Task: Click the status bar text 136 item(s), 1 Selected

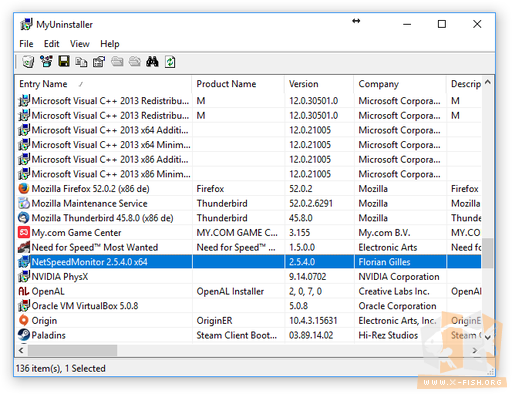Action: click(61, 368)
